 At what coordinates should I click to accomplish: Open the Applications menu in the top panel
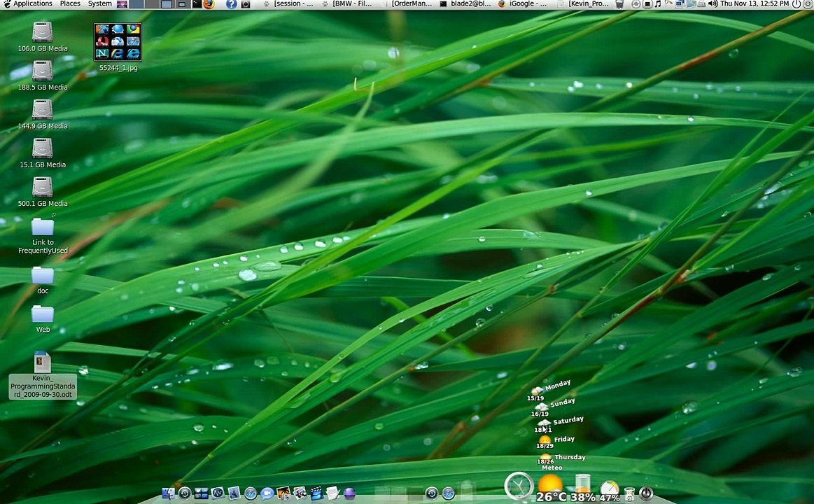[32, 3]
